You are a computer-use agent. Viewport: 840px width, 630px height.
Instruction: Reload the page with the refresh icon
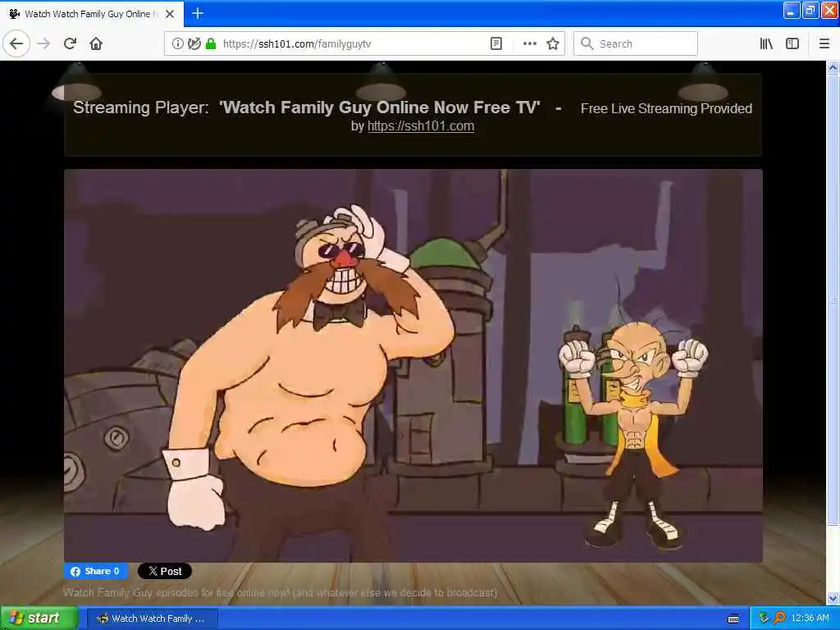pos(70,43)
